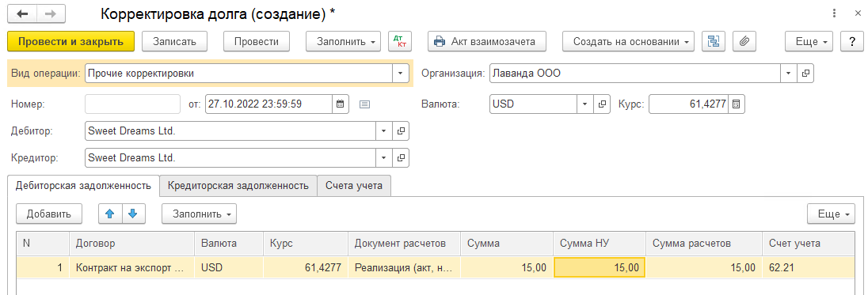Move the row down with blue arrow
868x295 pixels.
click(133, 214)
